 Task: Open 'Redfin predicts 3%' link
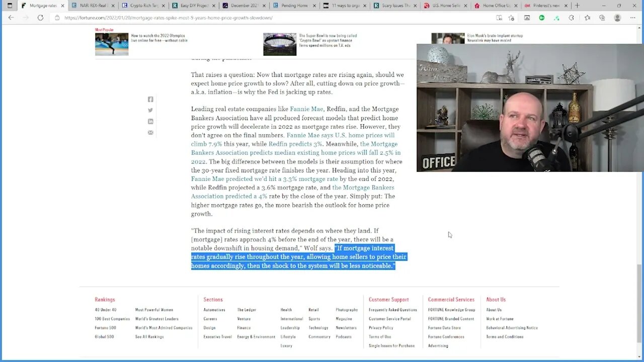(x=295, y=144)
